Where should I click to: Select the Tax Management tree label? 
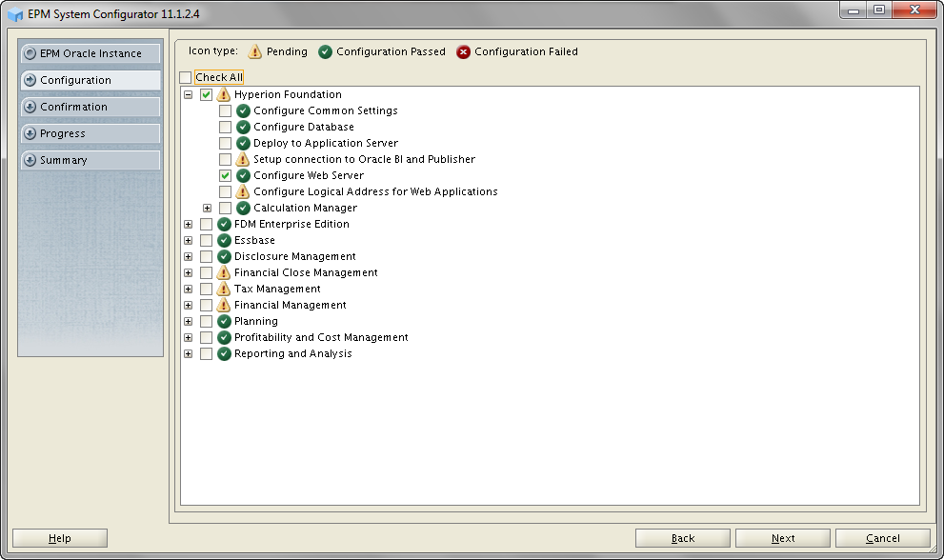(x=277, y=289)
